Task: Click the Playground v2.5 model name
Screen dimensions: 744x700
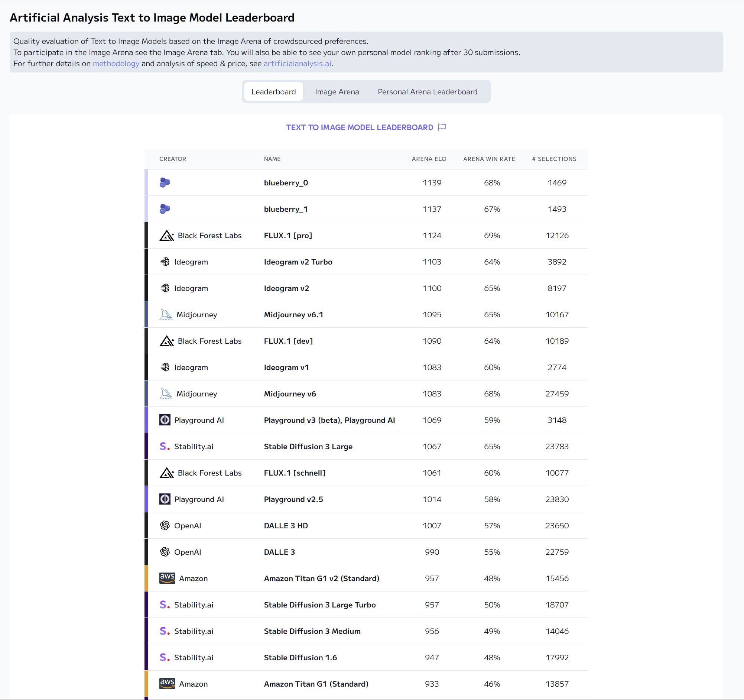Action: 293,499
